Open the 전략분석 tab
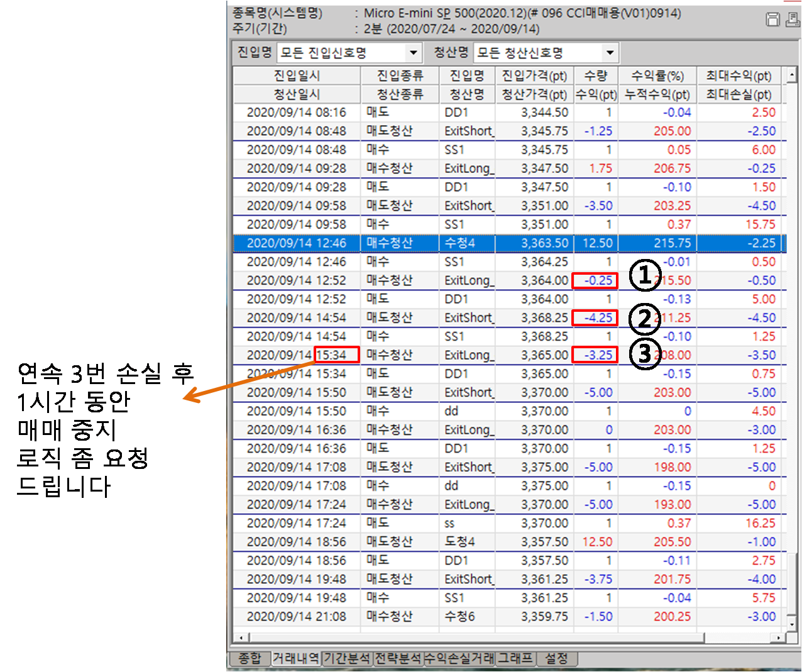Screen dimensions: 802x672 pos(398,658)
